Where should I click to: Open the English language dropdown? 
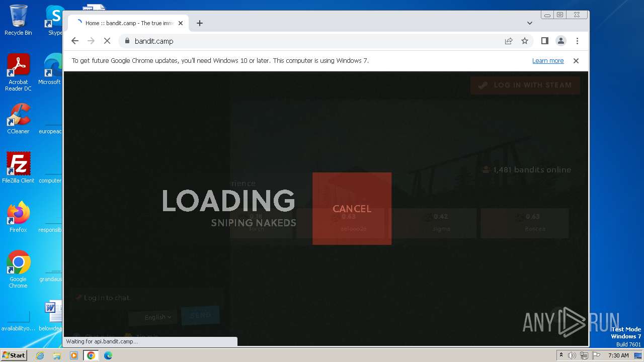pos(154,317)
